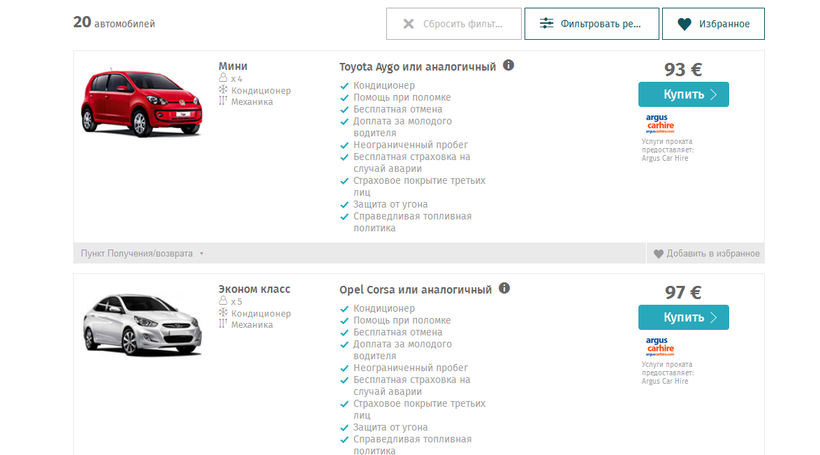Click the Opel Corsa или аналогичный title
The image size is (820, 455).
point(415,290)
